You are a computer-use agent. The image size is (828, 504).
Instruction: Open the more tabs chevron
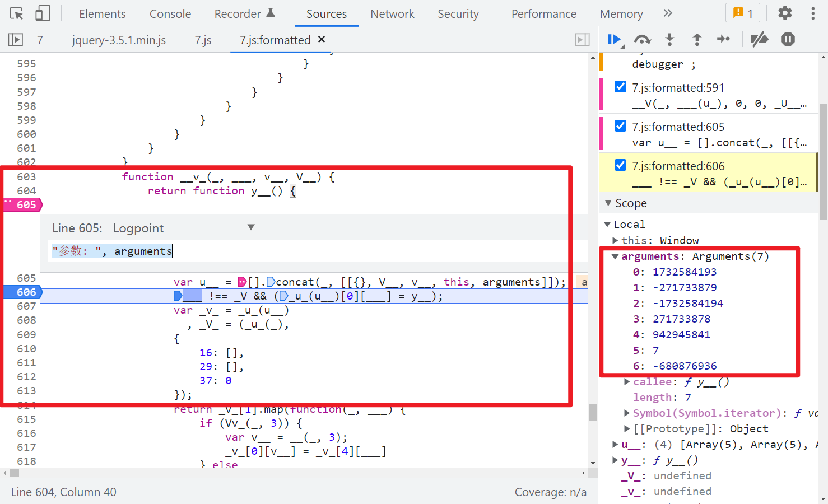668,13
